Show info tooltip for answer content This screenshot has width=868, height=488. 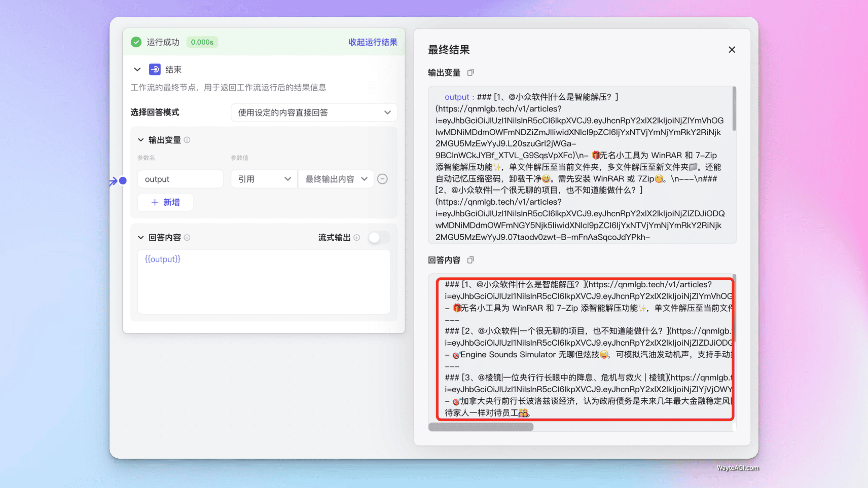pyautogui.click(x=187, y=237)
